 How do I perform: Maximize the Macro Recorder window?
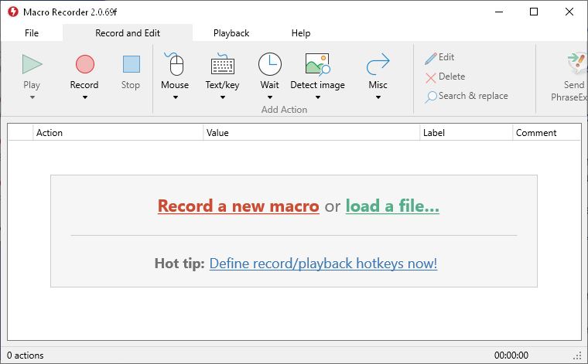[x=534, y=12]
